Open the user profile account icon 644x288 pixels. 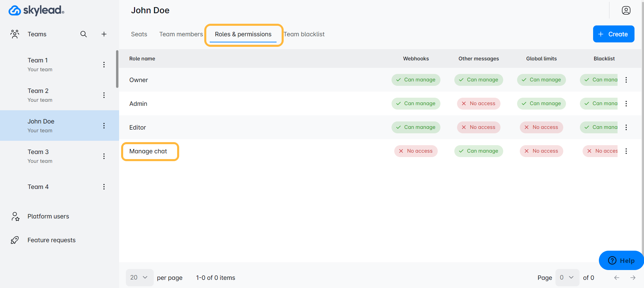626,11
